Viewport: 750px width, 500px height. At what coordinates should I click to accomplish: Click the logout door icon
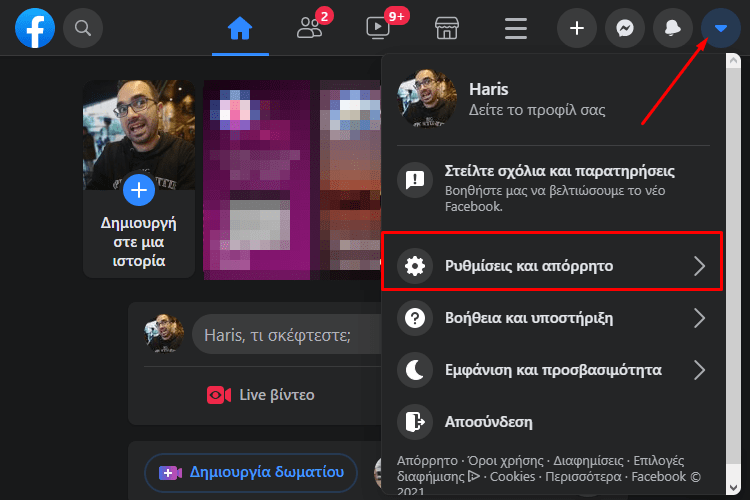415,422
